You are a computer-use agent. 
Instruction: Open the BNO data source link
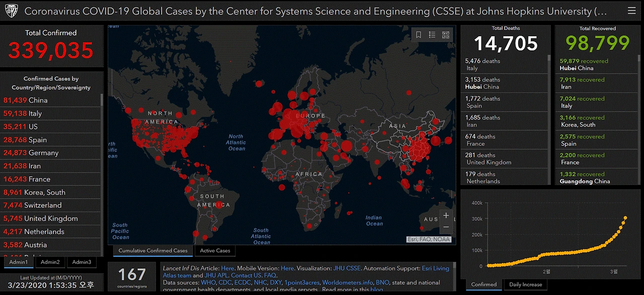[x=382, y=282]
